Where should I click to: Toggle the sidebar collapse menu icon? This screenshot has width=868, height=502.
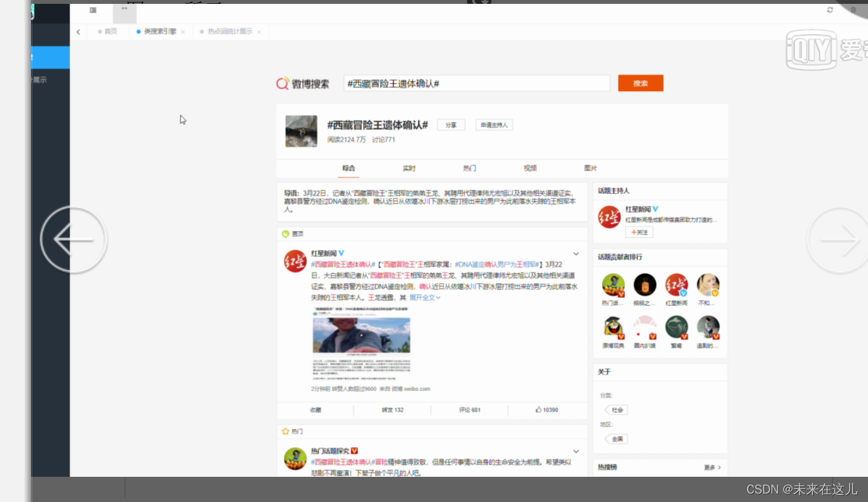click(x=93, y=10)
